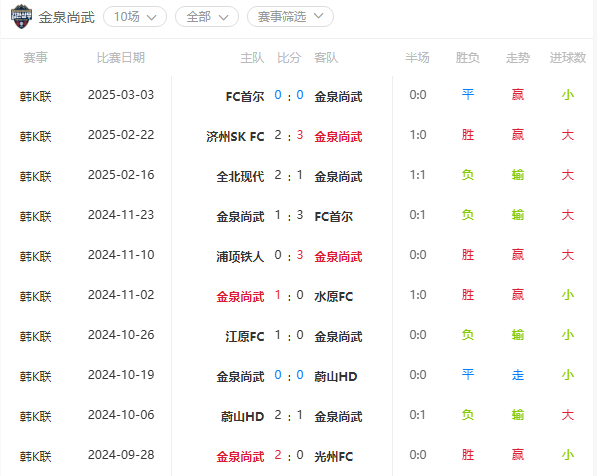Select the 2:3 score of 2025-02-22 match
This screenshot has width=597, height=476.
click(289, 135)
